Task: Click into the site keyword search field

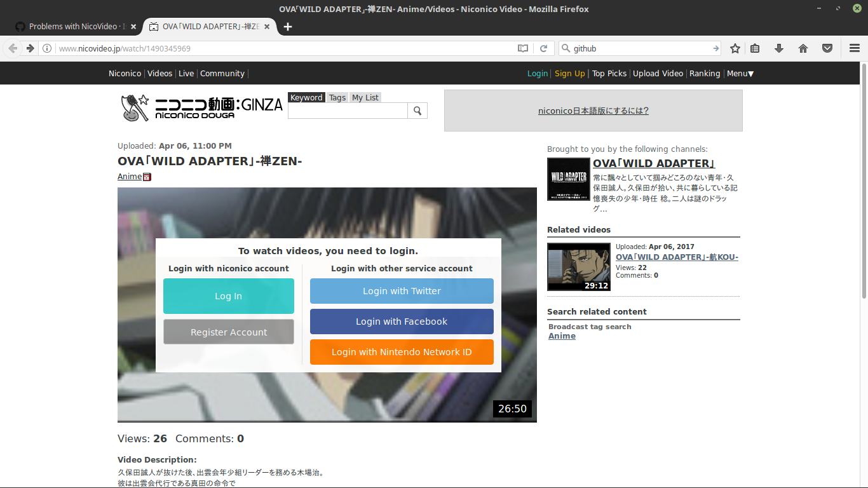Action: (348, 111)
